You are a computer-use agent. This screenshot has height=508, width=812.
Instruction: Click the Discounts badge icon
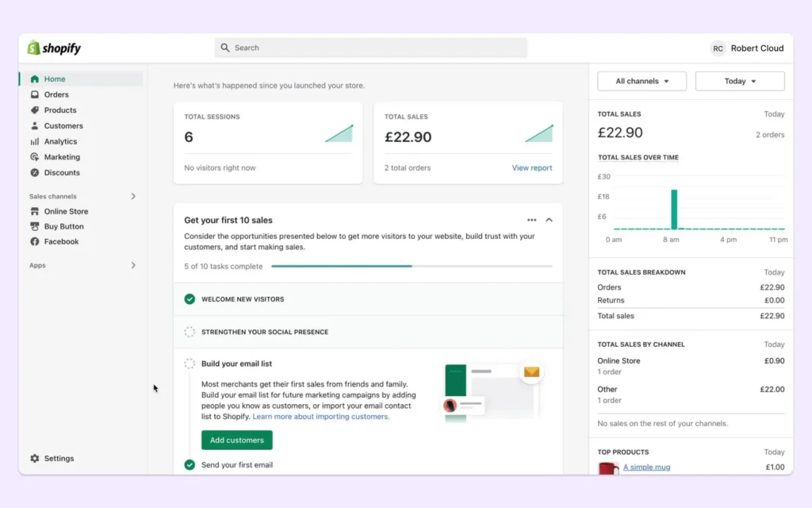pyautogui.click(x=35, y=172)
